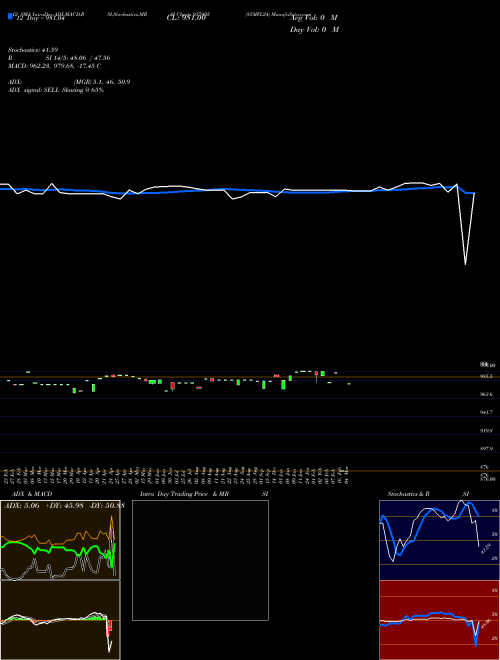Click the "(MGR) 5.1, 46, 50.9" values
Screen dimensions: 500x660
101,82
